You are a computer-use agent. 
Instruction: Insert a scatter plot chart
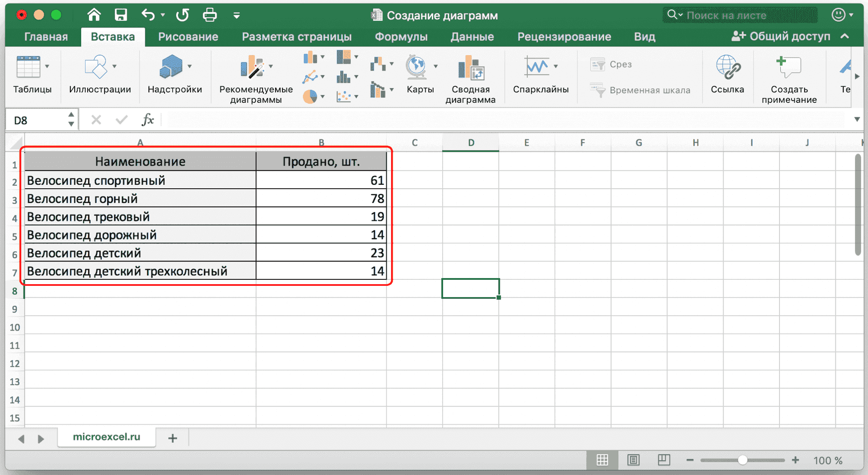344,96
